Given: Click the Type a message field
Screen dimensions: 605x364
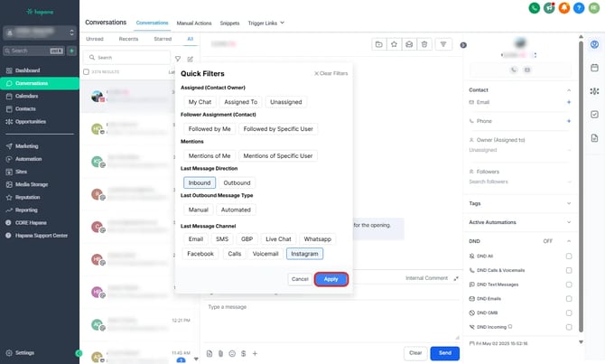Looking at the screenshot, I should [325, 307].
